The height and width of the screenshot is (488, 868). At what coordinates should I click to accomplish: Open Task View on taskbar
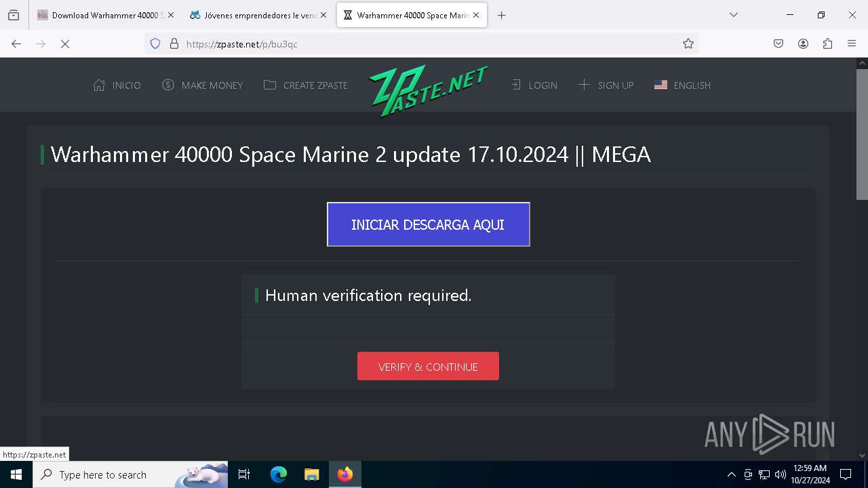coord(244,474)
